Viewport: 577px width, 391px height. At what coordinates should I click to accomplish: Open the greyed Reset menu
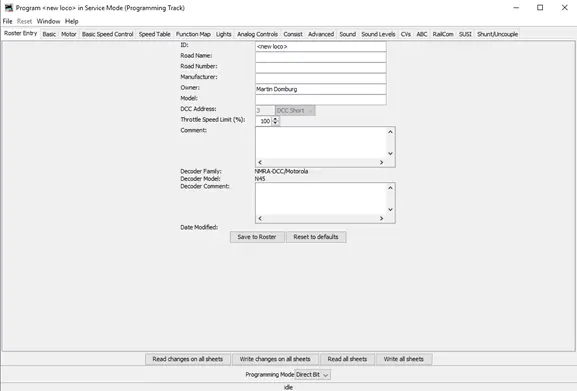pyautogui.click(x=24, y=21)
